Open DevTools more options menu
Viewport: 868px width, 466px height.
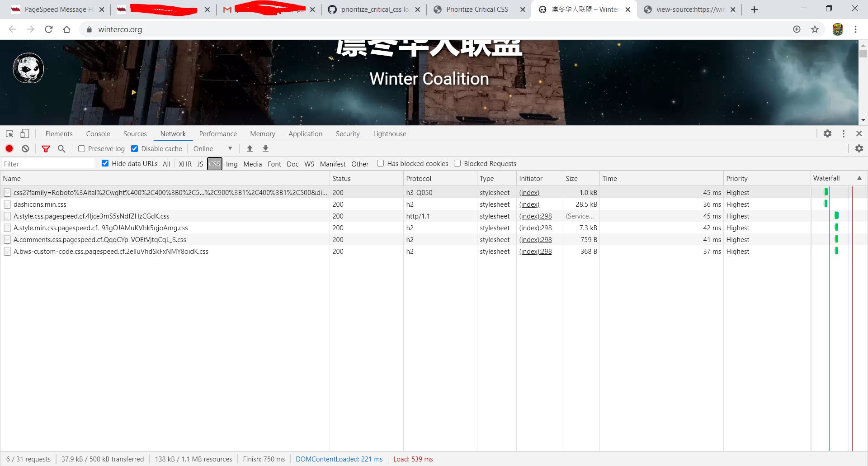pyautogui.click(x=844, y=133)
